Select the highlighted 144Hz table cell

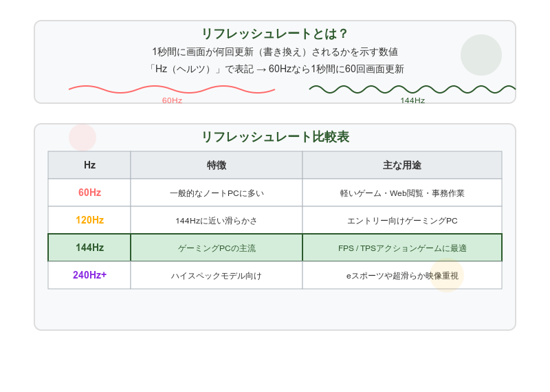[x=89, y=248]
